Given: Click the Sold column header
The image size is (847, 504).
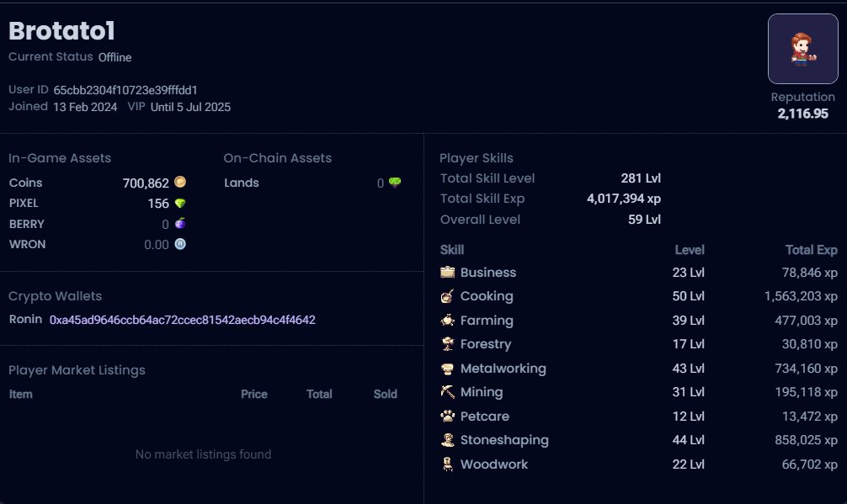Looking at the screenshot, I should (x=385, y=395).
